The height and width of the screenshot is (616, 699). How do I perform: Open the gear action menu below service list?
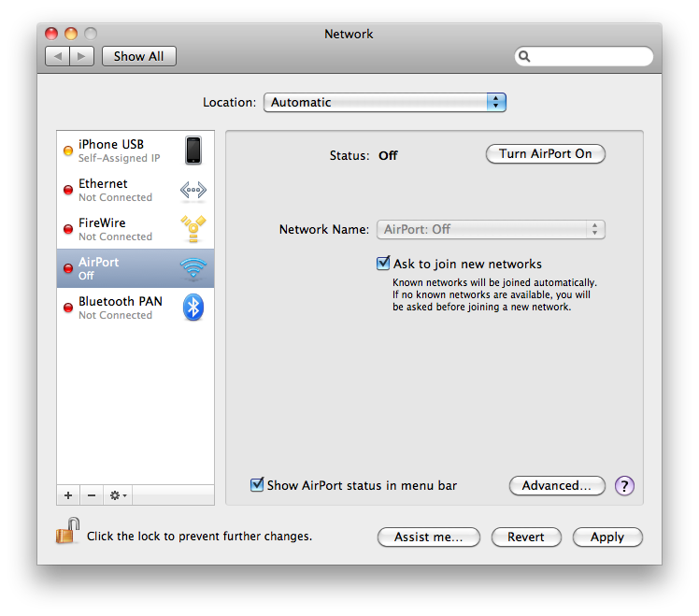click(118, 495)
